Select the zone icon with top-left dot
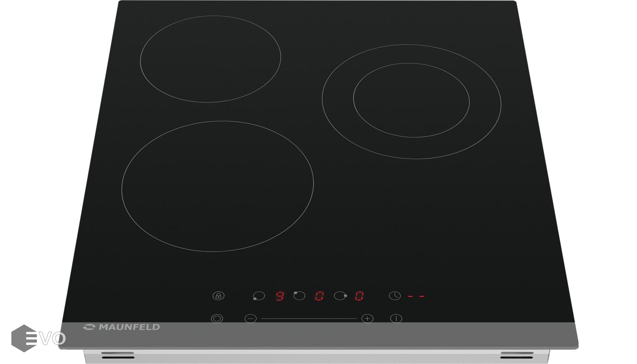Image resolution: width=637 pixels, height=364 pixels. pyautogui.click(x=299, y=296)
